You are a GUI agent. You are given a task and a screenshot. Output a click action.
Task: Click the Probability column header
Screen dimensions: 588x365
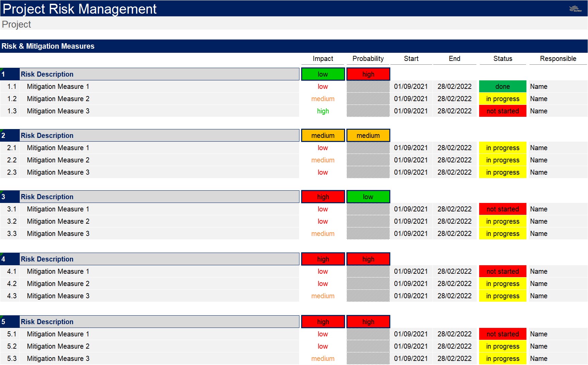(368, 59)
